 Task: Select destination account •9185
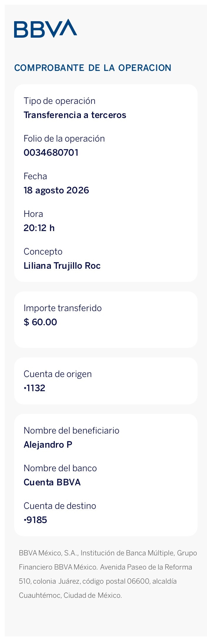35,520
